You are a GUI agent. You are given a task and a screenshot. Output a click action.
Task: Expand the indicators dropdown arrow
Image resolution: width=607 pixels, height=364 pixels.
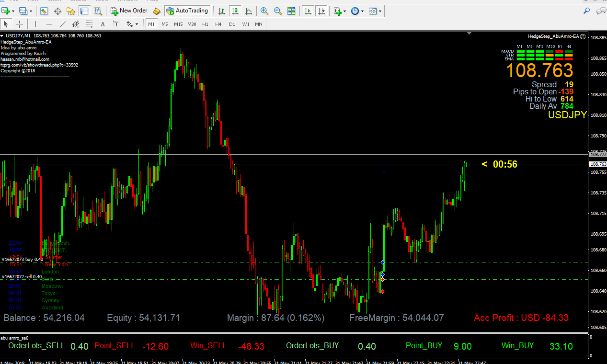tap(345, 11)
